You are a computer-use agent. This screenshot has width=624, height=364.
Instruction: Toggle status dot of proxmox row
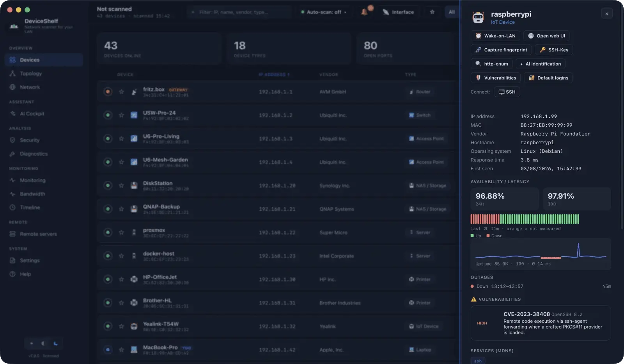pyautogui.click(x=108, y=233)
